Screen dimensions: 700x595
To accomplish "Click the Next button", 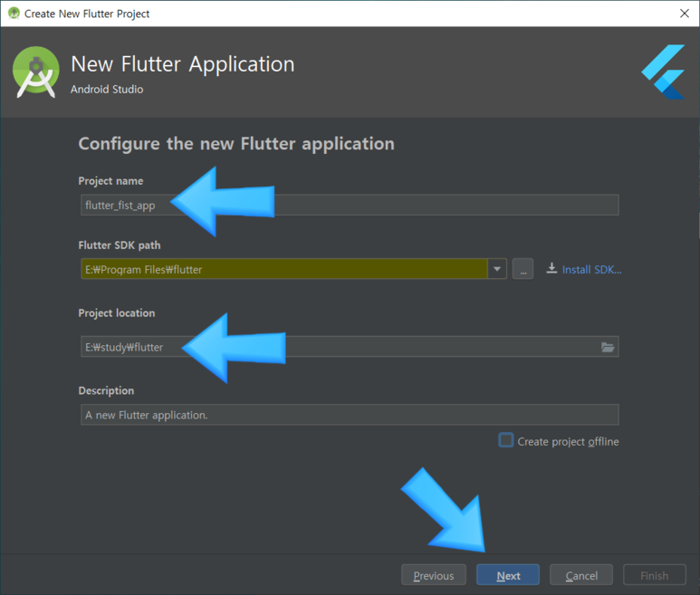I will [x=508, y=575].
